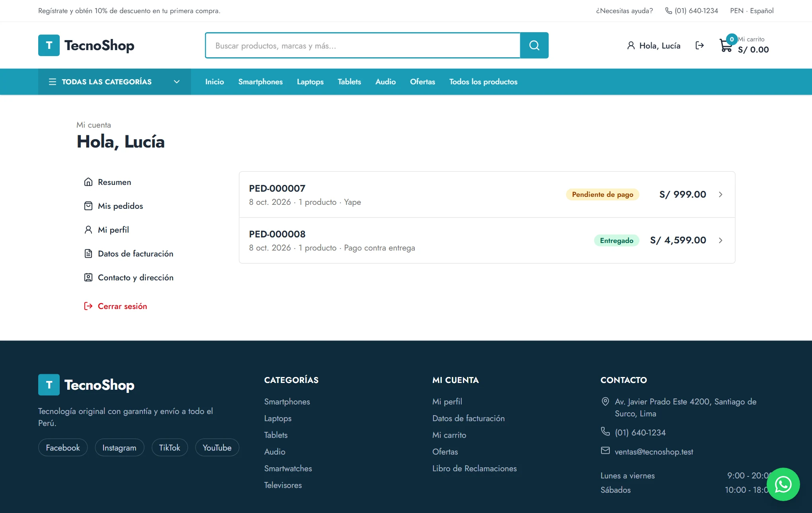The image size is (812, 513).
Task: Open Todos los productos menu item
Action: (483, 82)
